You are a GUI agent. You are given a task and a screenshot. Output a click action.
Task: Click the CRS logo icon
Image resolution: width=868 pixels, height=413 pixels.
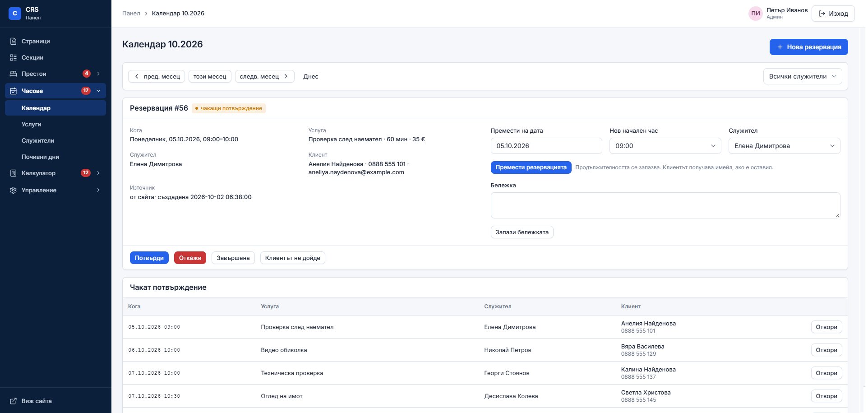(x=15, y=14)
